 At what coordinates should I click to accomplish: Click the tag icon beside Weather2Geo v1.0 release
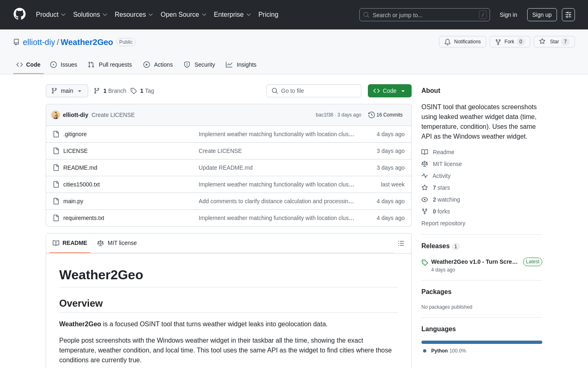click(425, 263)
